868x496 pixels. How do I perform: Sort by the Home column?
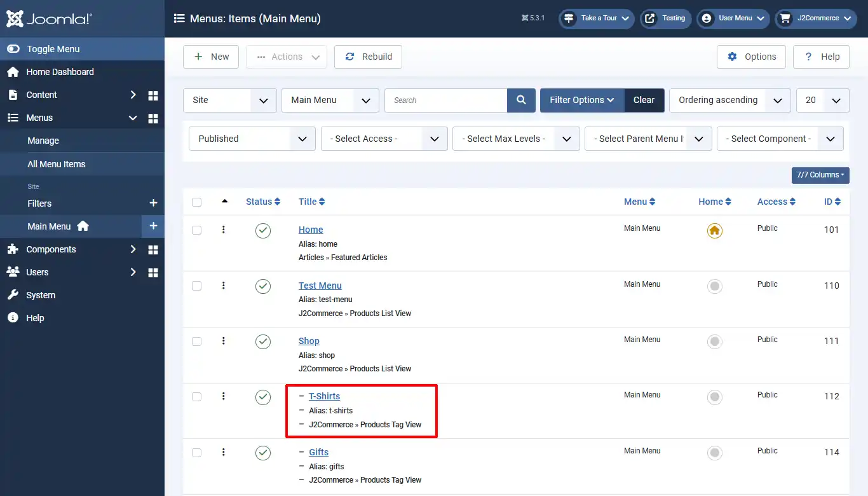tap(715, 202)
